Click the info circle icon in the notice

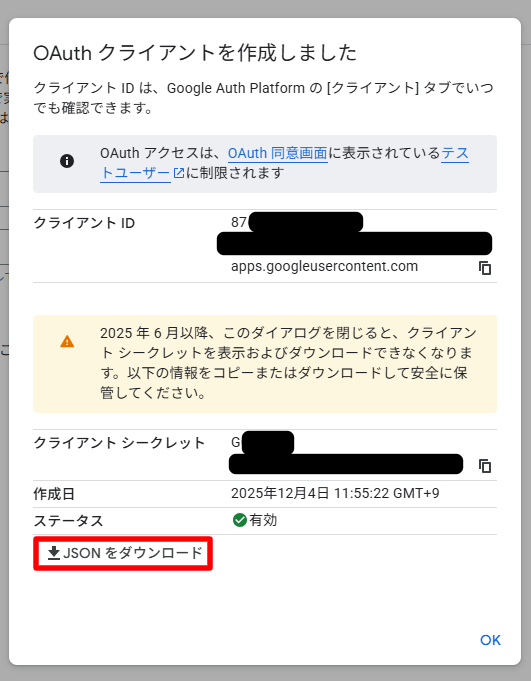click(x=67, y=161)
